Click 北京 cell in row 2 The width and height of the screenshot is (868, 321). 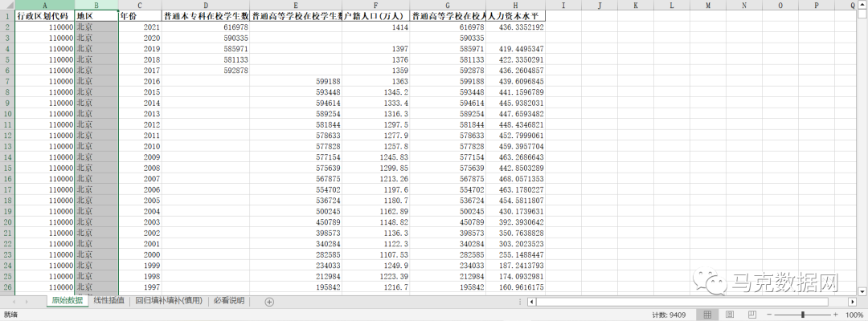click(x=96, y=27)
